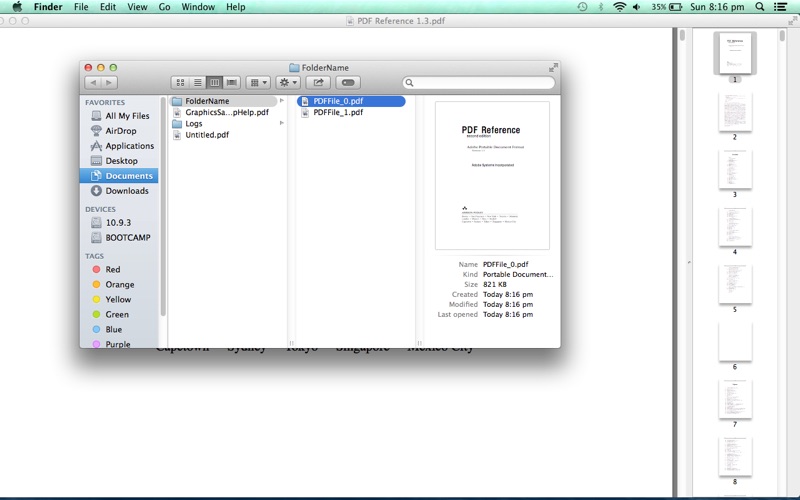Open page 5 thumbnail in Preview sidebar

(735, 284)
